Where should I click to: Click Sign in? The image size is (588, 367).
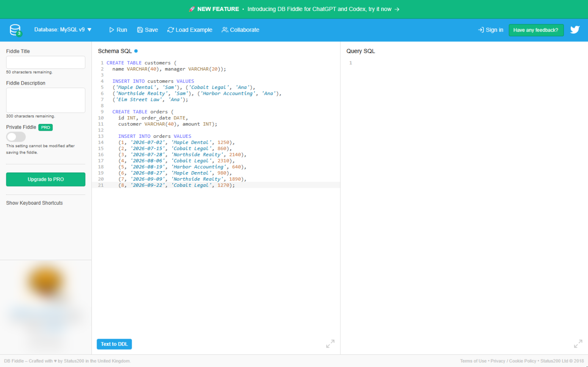491,30
